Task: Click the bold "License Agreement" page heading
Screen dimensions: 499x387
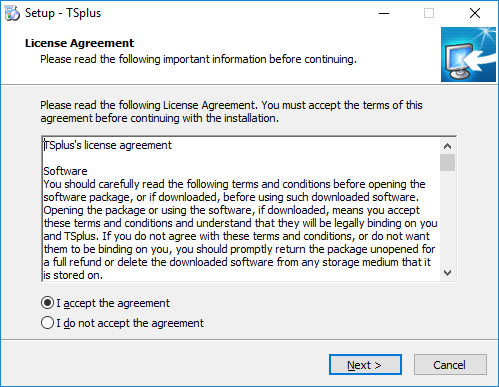Action: (x=79, y=43)
